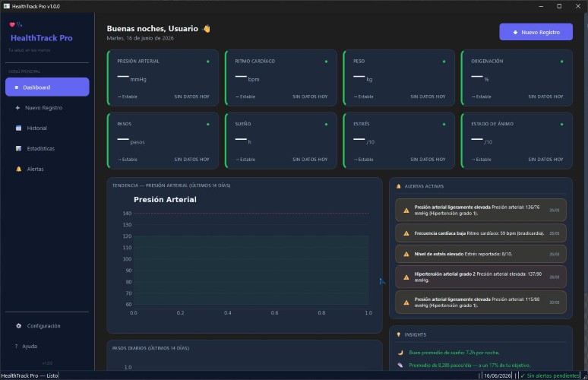Viewport: 588px width, 380px height.
Task: Click the green status dot on Estrés card
Action: tap(444, 124)
